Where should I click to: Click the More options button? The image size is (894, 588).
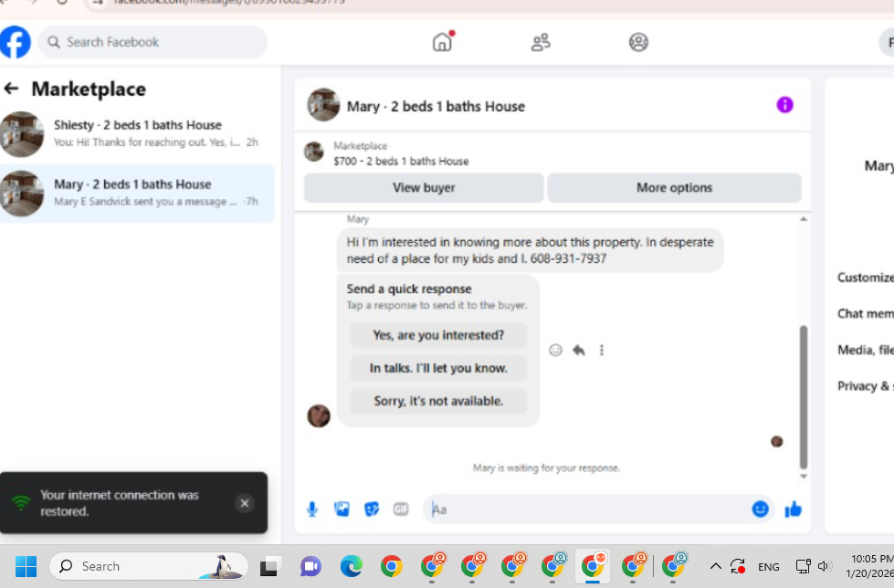(x=675, y=188)
